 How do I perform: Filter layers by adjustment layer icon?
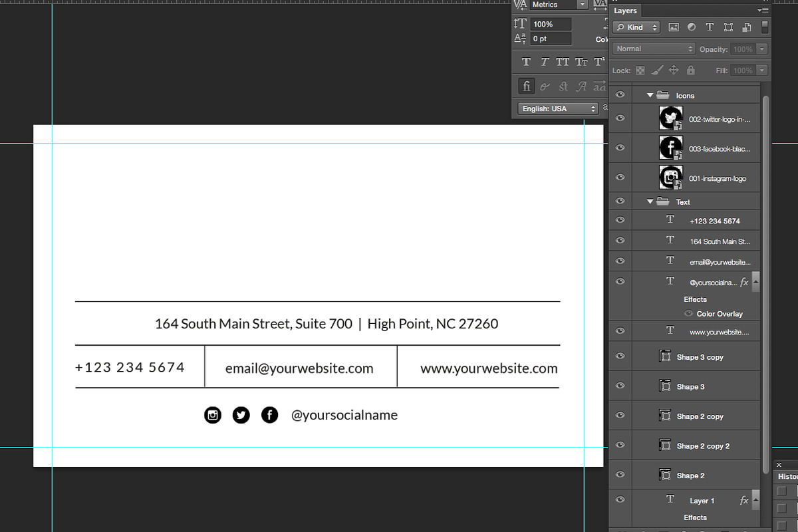[x=692, y=27]
